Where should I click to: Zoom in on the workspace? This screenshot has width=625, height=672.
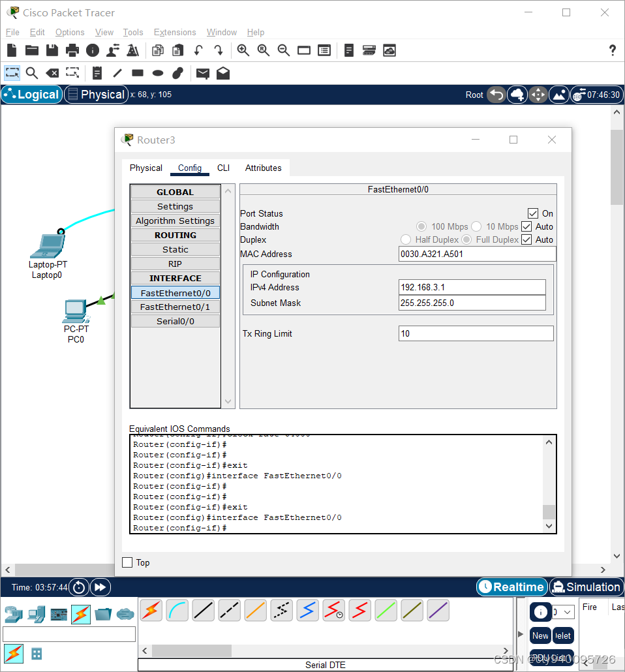point(243,51)
